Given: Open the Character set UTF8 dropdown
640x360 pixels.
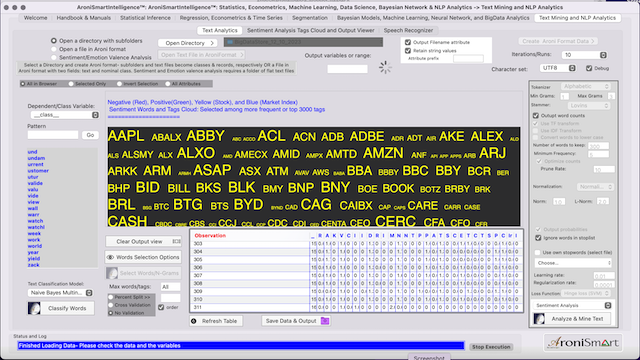Looking at the screenshot, I should pos(558,68).
